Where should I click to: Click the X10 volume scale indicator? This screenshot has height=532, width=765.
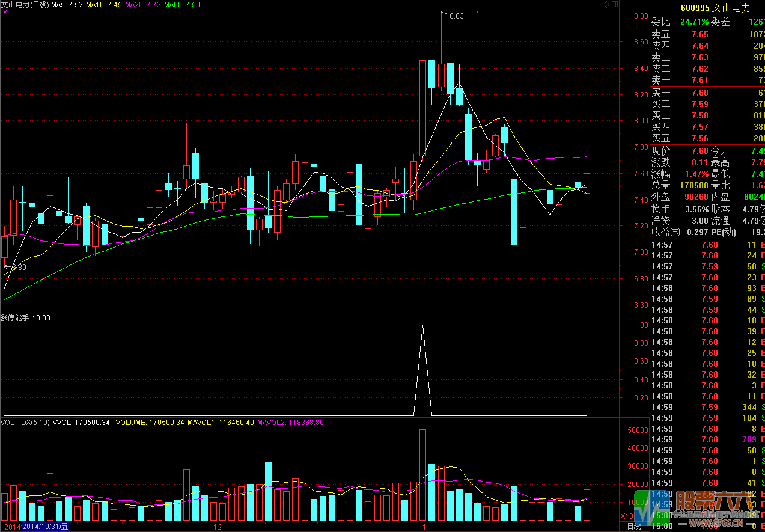[626, 516]
